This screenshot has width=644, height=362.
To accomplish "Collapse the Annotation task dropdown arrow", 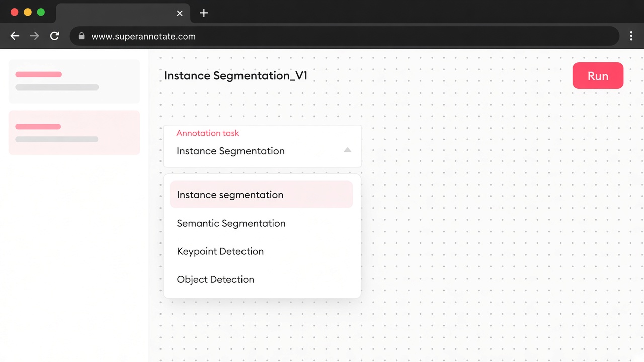I will (x=347, y=150).
